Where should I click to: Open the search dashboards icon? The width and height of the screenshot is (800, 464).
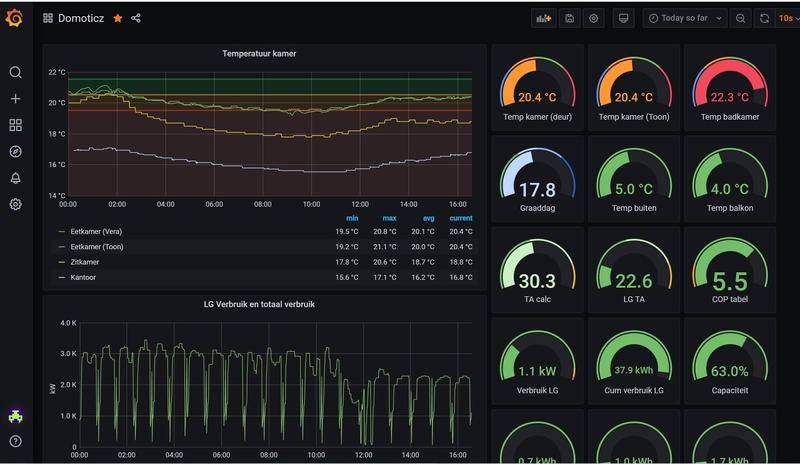[x=15, y=72]
